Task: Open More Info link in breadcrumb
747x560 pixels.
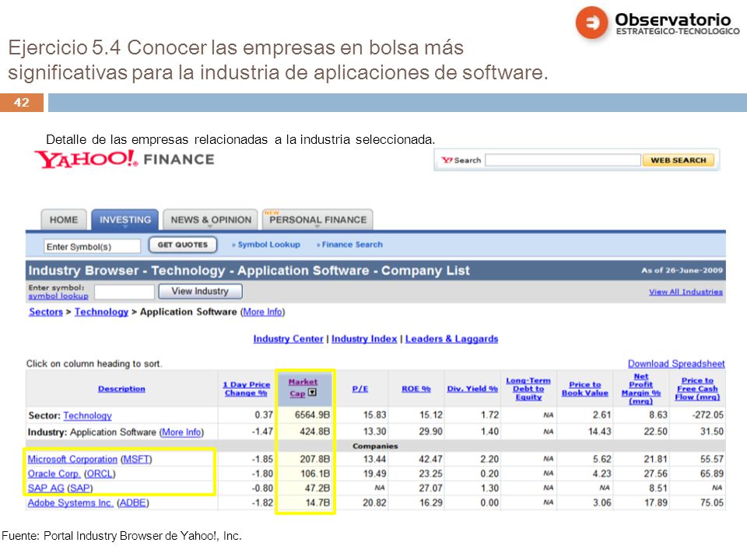Action: point(263,311)
